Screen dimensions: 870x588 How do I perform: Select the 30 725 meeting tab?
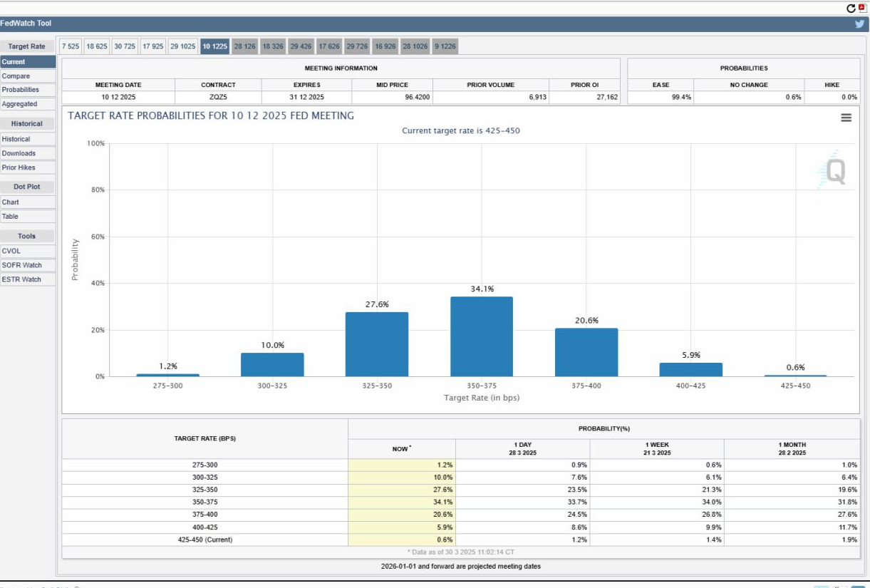pyautogui.click(x=125, y=46)
